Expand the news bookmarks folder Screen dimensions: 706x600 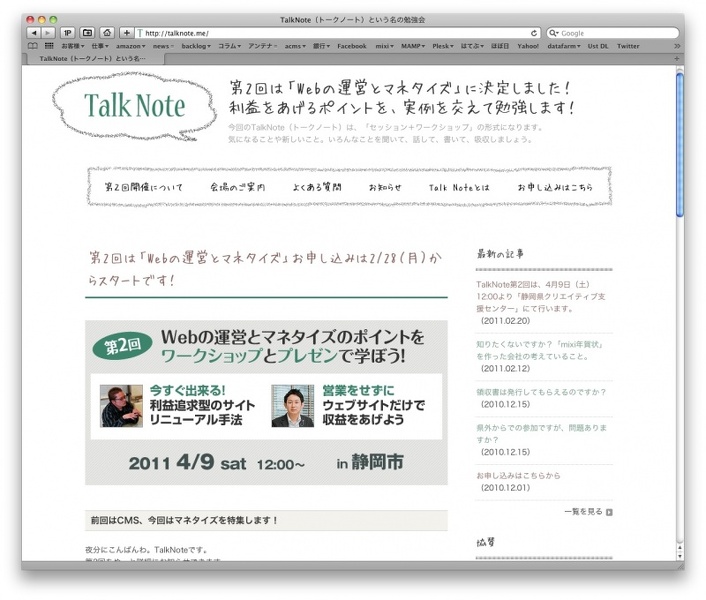163,46
